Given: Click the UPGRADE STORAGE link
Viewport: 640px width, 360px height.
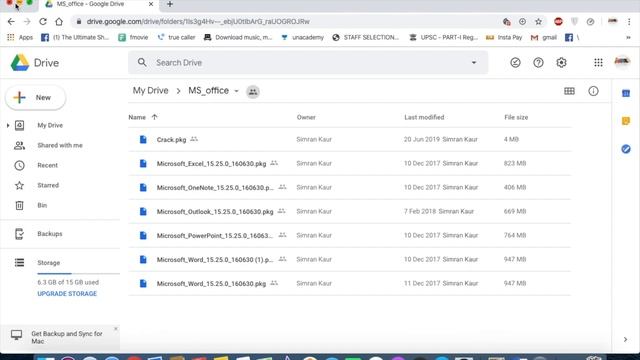Looking at the screenshot, I should (x=67, y=293).
